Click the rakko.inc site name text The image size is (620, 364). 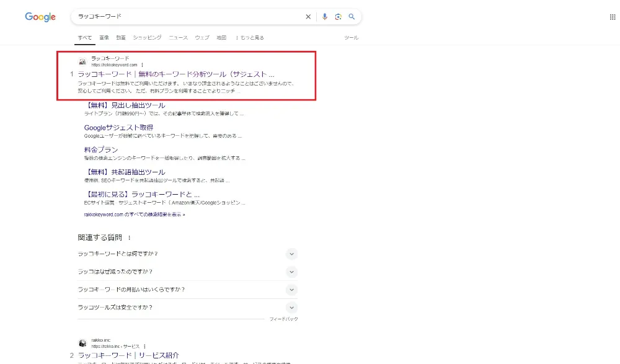101,340
